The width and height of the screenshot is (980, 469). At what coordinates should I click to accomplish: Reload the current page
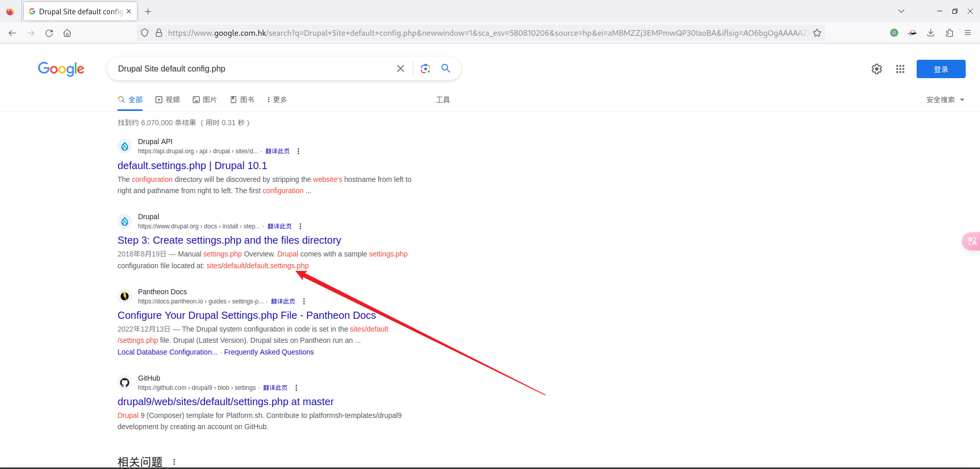tap(49, 33)
